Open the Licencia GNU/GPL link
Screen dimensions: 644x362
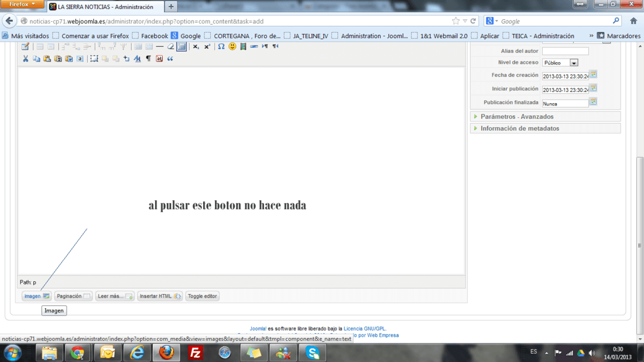tap(365, 329)
